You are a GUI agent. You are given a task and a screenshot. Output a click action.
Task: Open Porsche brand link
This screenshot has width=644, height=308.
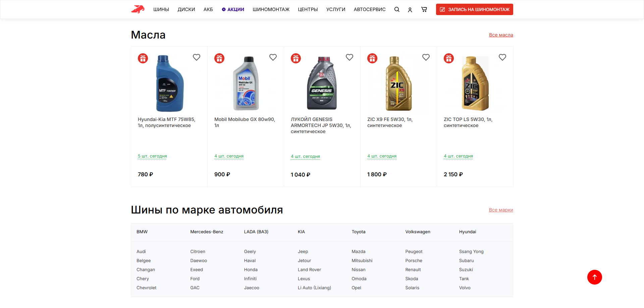(x=414, y=261)
